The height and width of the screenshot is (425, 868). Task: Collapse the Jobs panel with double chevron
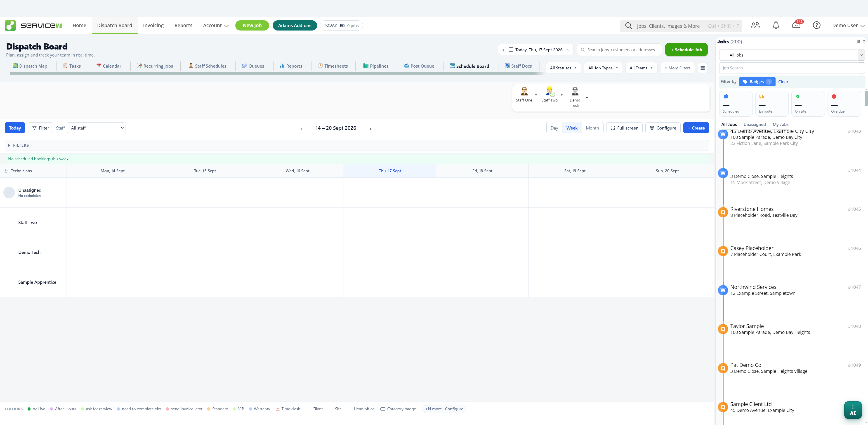point(864,41)
